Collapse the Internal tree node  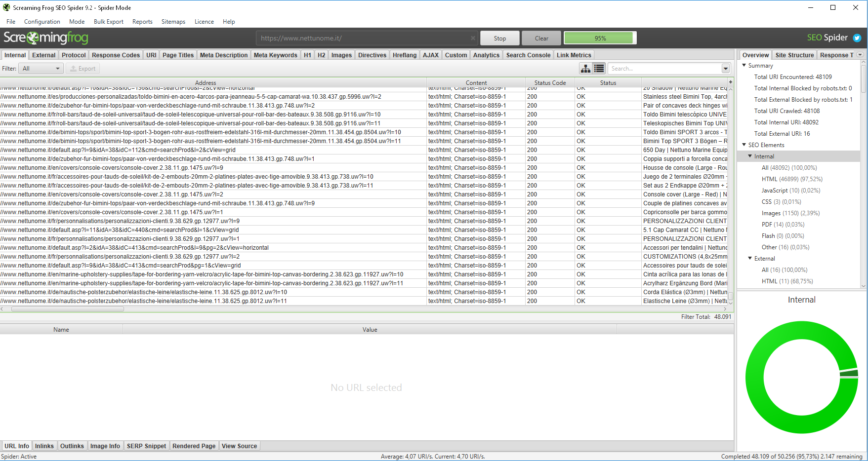point(750,156)
